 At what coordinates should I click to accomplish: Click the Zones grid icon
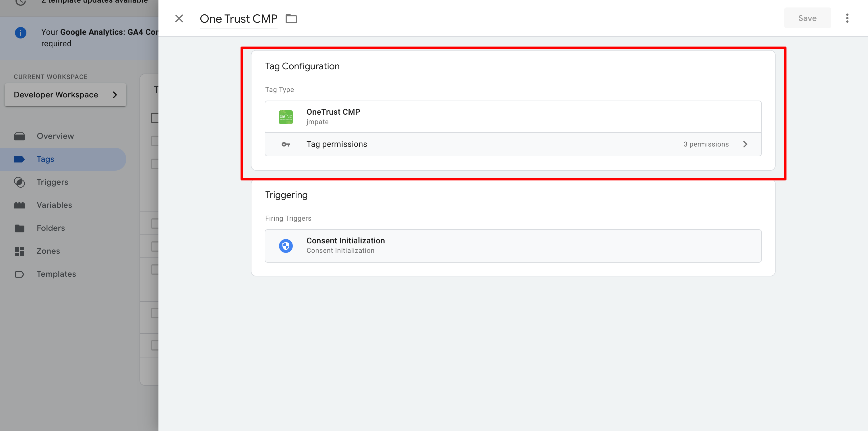pos(20,251)
